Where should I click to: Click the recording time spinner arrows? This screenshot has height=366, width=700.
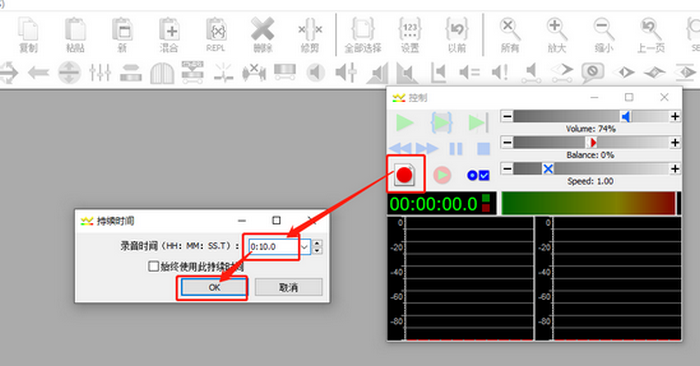tap(317, 246)
